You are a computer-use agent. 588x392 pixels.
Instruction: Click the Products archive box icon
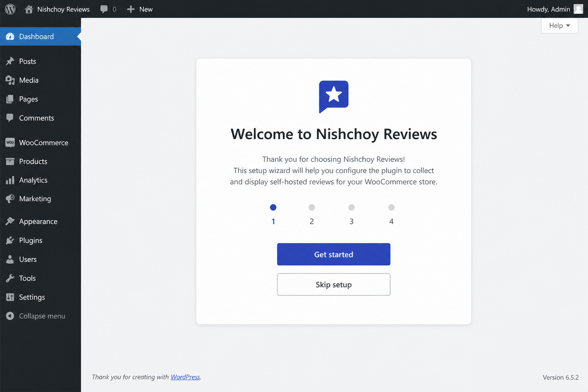10,162
